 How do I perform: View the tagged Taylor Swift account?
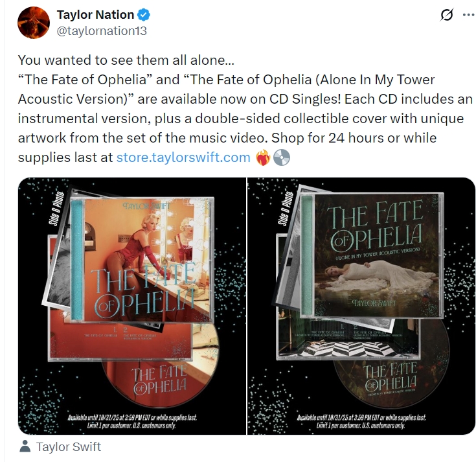click(68, 446)
